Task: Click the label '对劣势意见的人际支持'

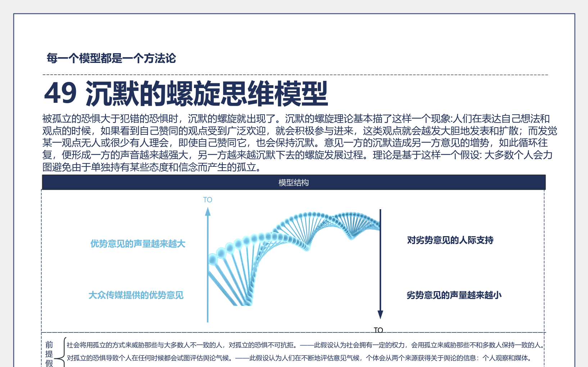Action: click(450, 240)
